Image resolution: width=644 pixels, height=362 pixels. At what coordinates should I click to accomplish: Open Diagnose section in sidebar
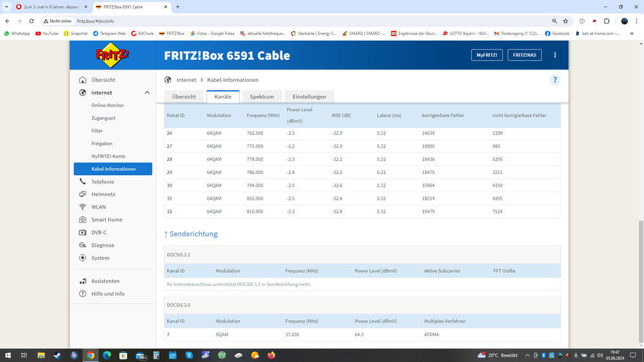(102, 245)
